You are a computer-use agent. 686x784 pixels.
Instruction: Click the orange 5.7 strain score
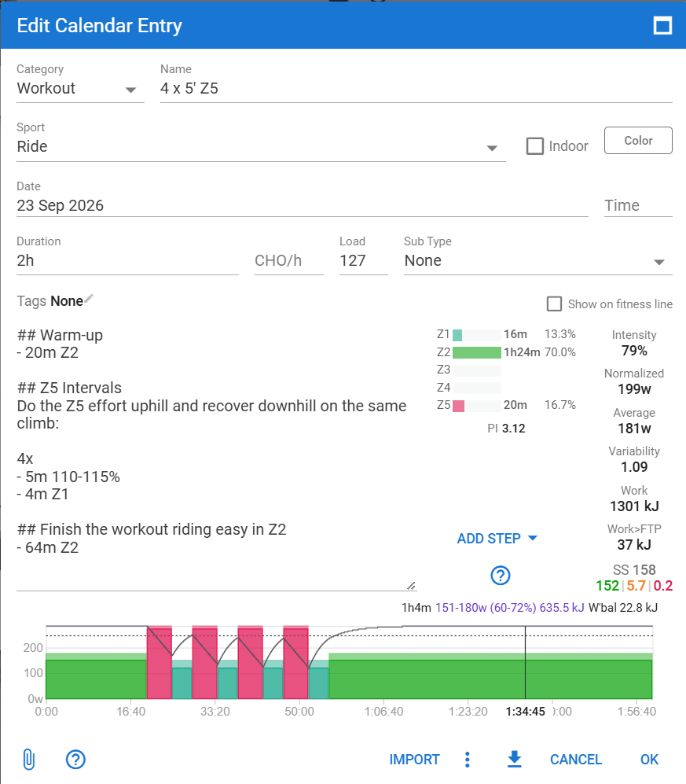636,586
